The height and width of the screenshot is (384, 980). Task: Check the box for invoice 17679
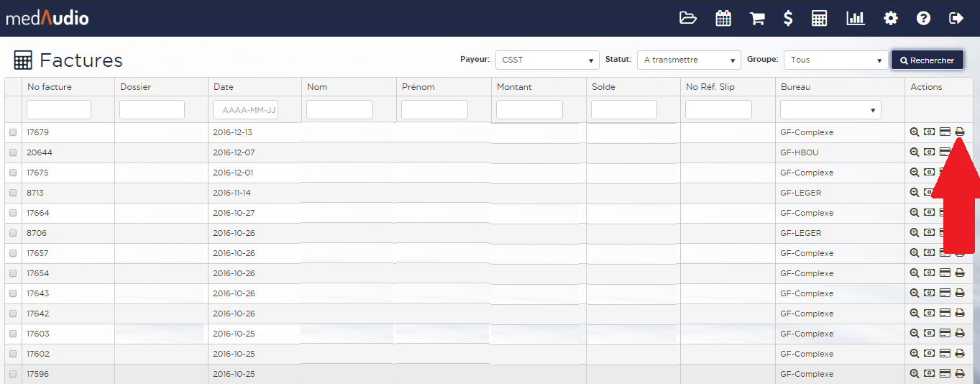13,133
